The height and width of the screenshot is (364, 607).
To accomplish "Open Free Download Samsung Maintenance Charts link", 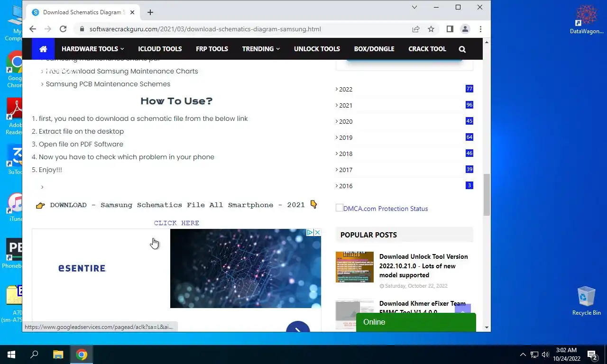I will coord(122,71).
